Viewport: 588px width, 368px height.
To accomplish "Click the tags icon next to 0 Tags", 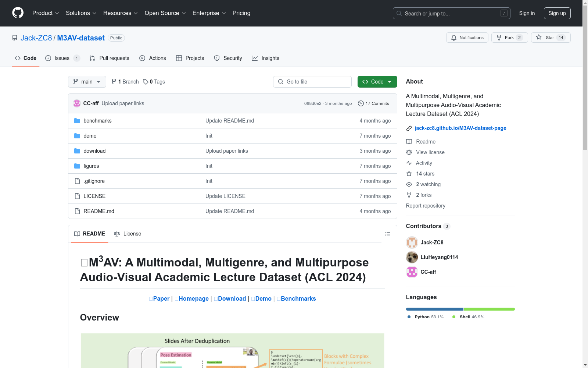I will [146, 82].
